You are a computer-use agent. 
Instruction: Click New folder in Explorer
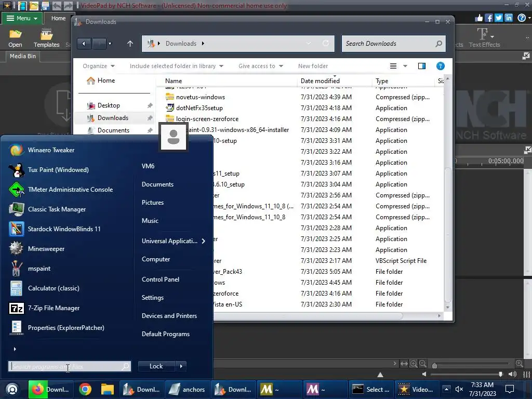point(313,66)
